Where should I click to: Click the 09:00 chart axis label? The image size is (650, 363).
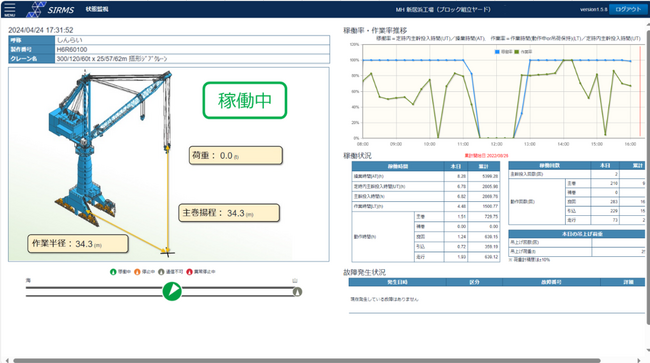396,144
